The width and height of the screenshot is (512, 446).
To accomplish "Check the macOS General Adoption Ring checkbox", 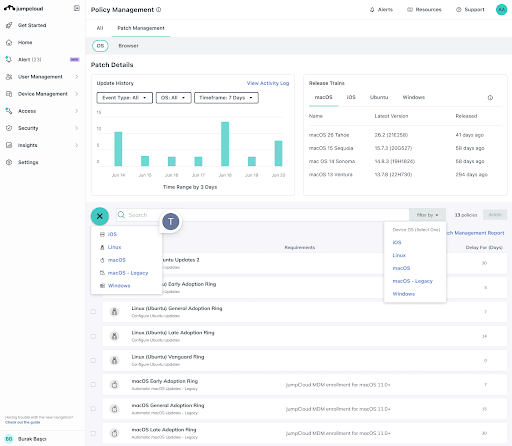I will click(x=93, y=409).
